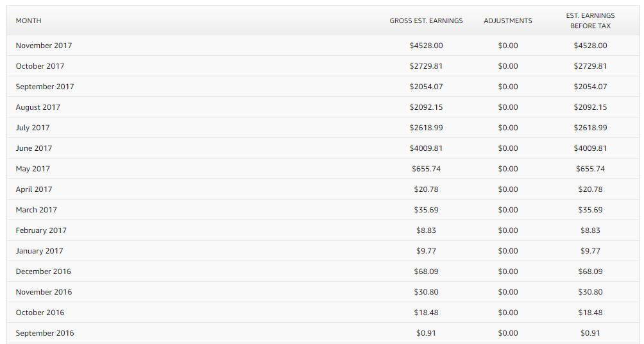Image resolution: width=644 pixels, height=344 pixels.
Task: Select the April 2017 month label
Action: pyautogui.click(x=34, y=189)
